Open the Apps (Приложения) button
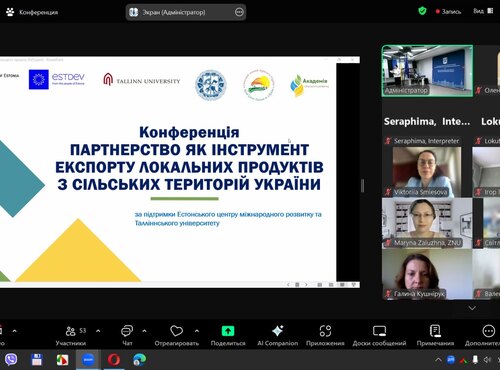Viewport: 500px width, 370px height. (325, 335)
